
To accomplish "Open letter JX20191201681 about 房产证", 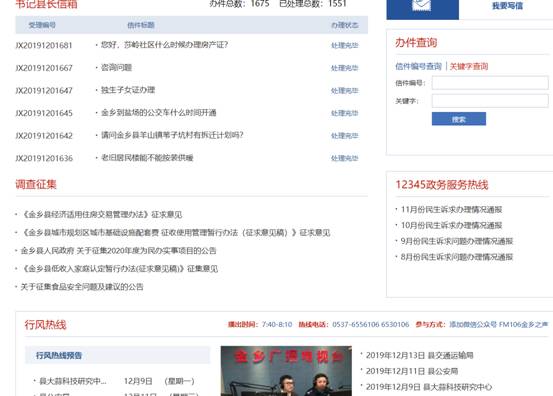I will point(164,45).
